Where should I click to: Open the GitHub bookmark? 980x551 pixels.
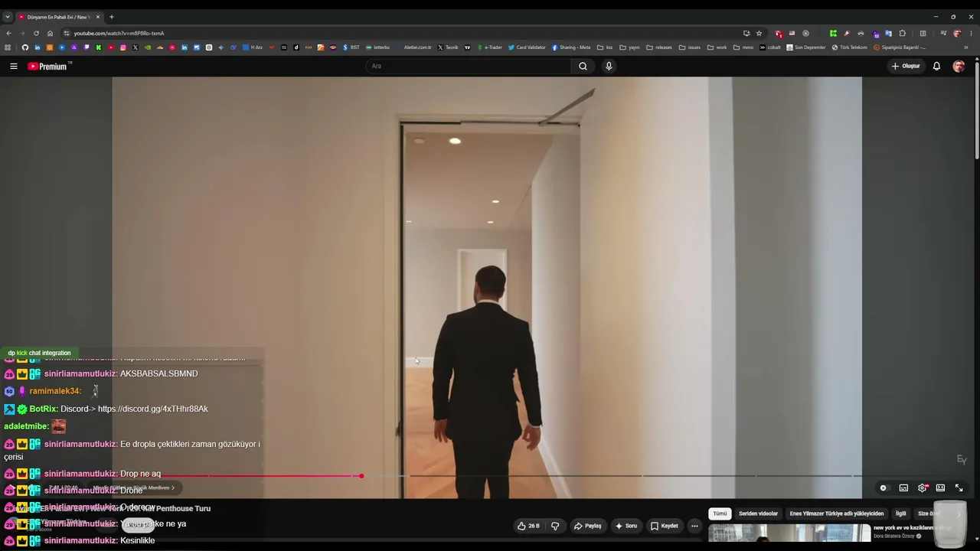click(x=25, y=47)
